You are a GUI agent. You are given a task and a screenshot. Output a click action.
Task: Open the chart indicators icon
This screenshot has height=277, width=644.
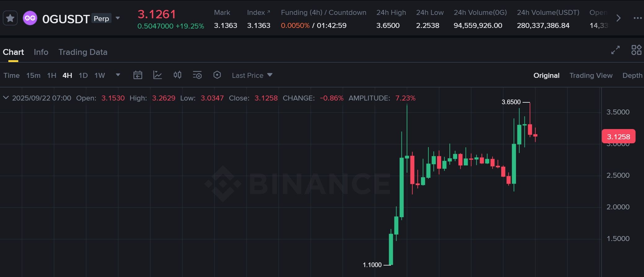(158, 75)
